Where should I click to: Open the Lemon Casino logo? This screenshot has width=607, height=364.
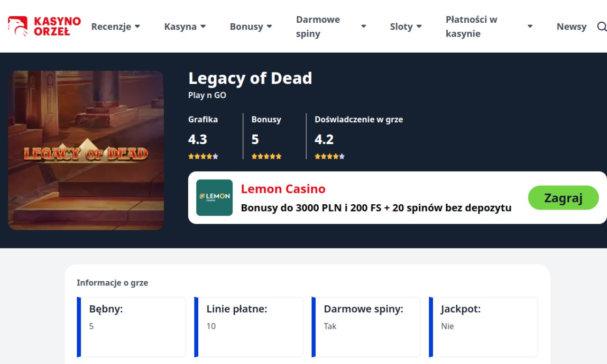click(x=214, y=198)
